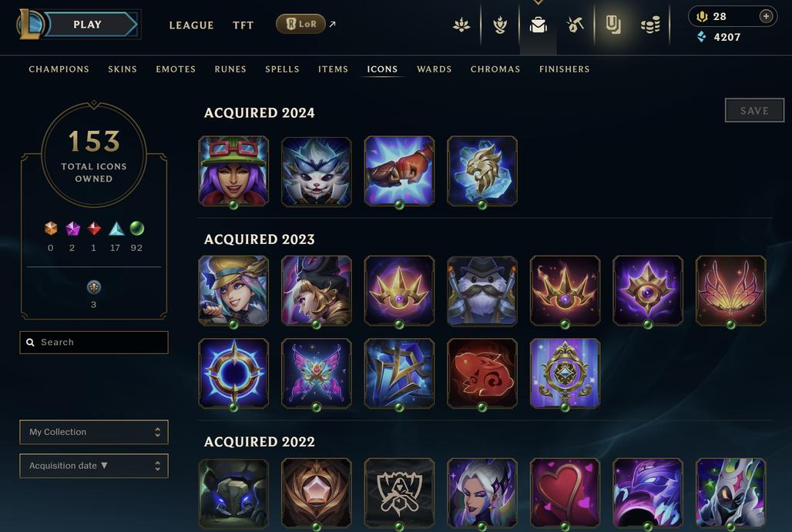The image size is (792, 532).
Task: Open the Store coins icon
Action: click(650, 25)
